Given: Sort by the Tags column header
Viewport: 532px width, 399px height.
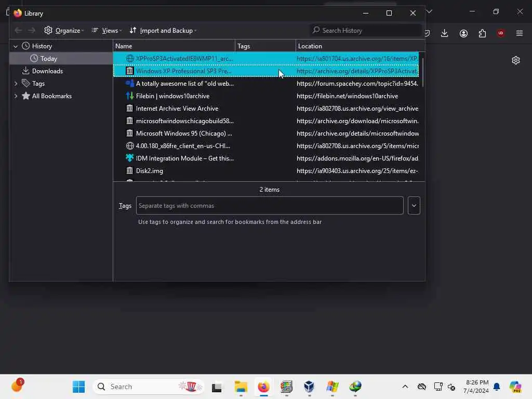Looking at the screenshot, I should (265, 46).
